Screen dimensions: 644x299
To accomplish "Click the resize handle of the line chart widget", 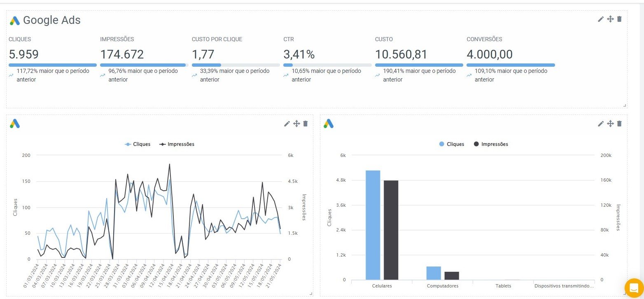I will tap(311, 294).
